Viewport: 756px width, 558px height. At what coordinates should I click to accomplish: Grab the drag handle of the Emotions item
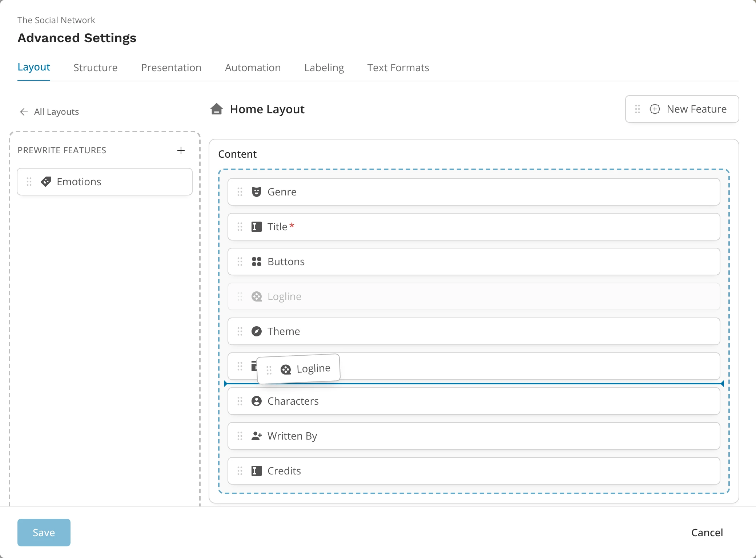(x=29, y=182)
